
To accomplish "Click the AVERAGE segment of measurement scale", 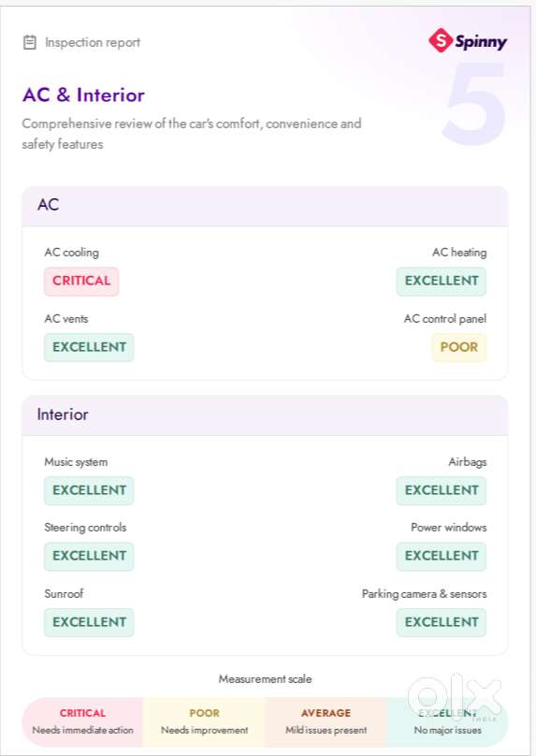I will coord(326,721).
